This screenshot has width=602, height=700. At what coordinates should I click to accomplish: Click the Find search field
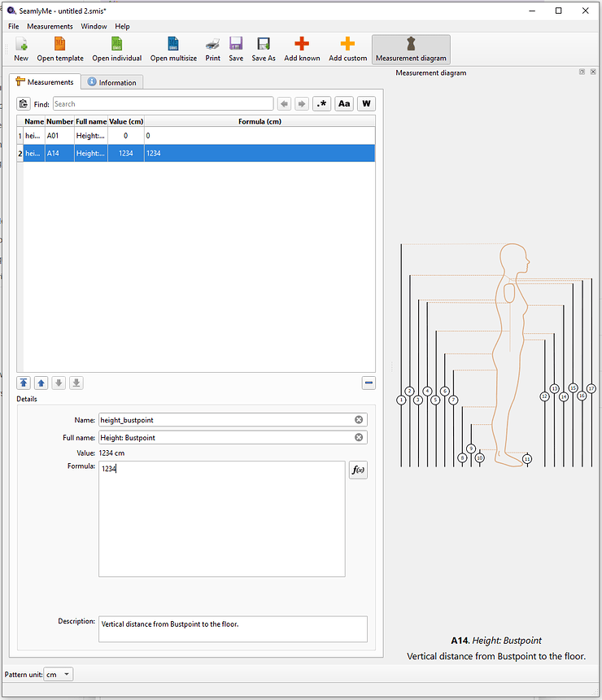163,103
